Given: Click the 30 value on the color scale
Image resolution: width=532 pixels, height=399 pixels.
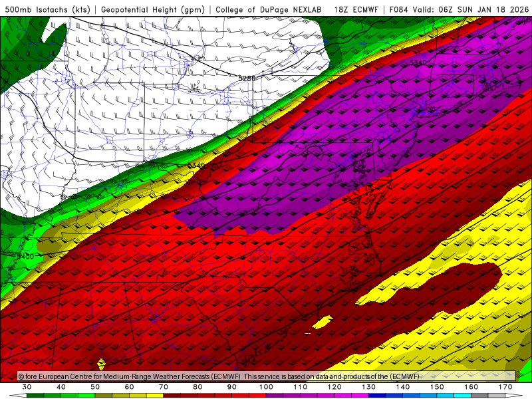Looking at the screenshot, I should (x=27, y=387).
